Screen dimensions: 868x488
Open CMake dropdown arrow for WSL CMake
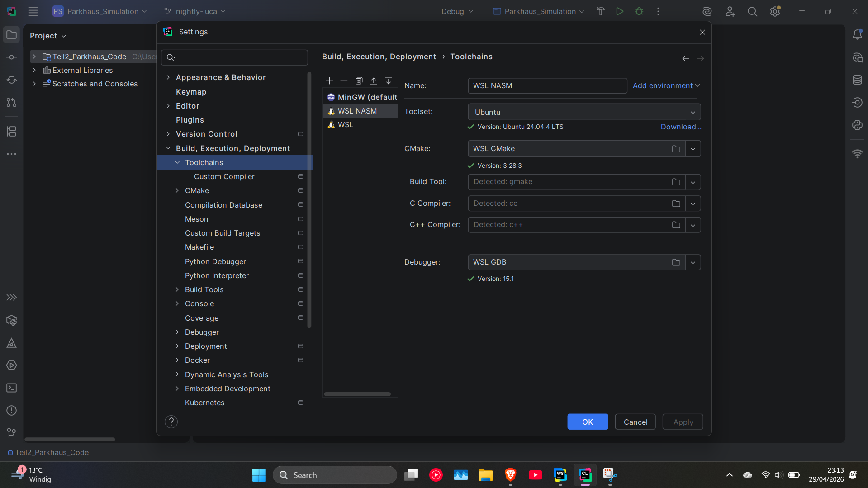[x=693, y=149]
